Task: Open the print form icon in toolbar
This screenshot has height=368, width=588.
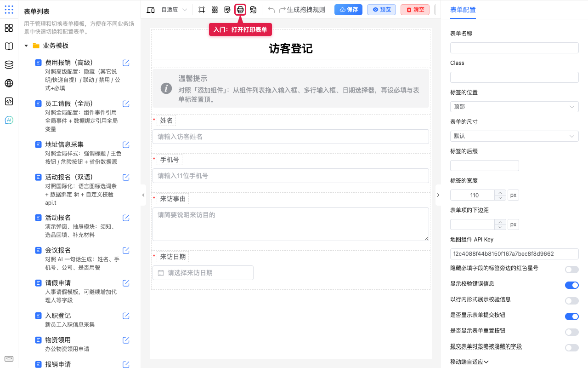Action: [x=240, y=10]
